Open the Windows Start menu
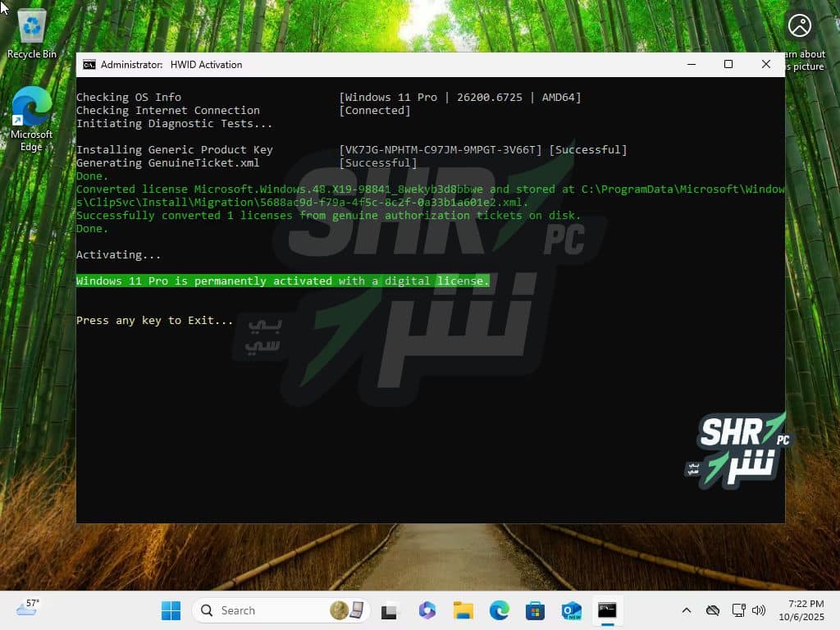The height and width of the screenshot is (630, 840). (x=171, y=610)
